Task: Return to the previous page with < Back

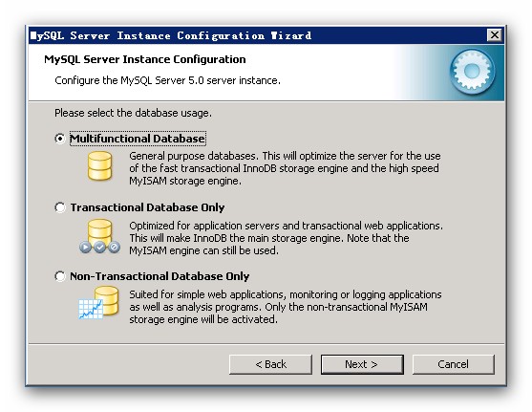Action: pyautogui.click(x=270, y=364)
